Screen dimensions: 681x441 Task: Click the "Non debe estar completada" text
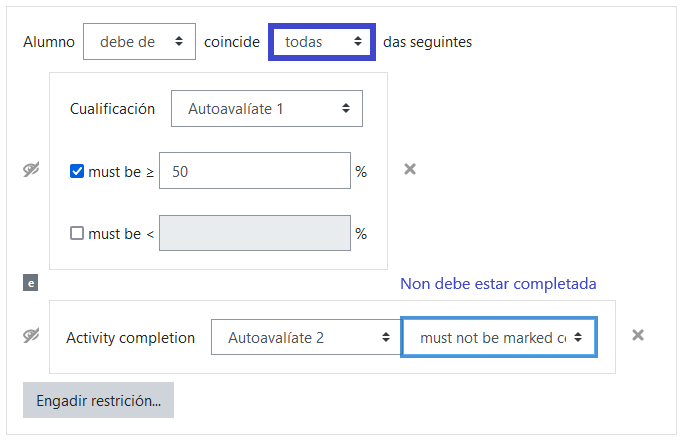click(x=498, y=284)
